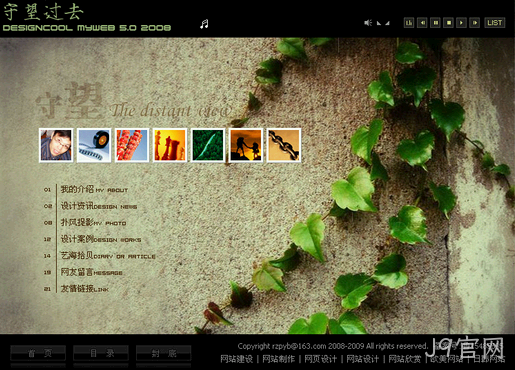The image size is (515, 370).
Task: Click the 目录 directory button
Action: click(101, 353)
